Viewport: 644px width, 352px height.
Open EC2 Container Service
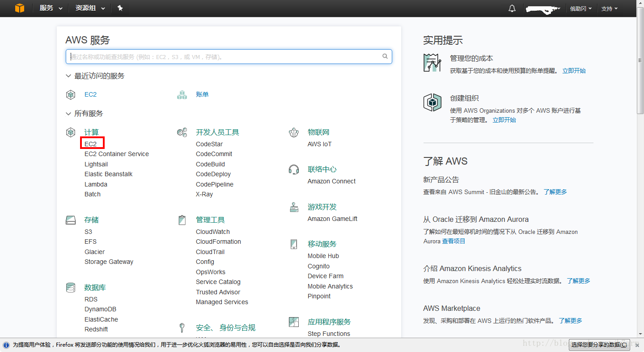click(x=117, y=154)
